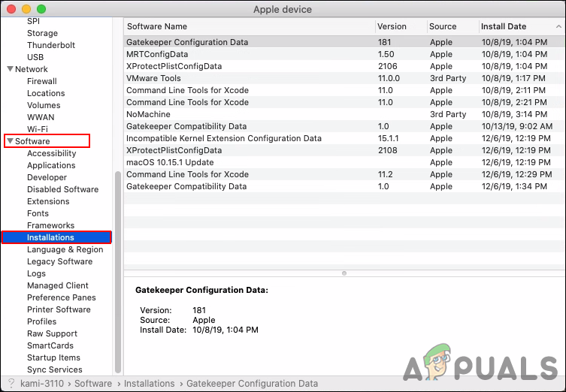
Task: Open Language & Region in the sidebar
Action: pyautogui.click(x=65, y=249)
